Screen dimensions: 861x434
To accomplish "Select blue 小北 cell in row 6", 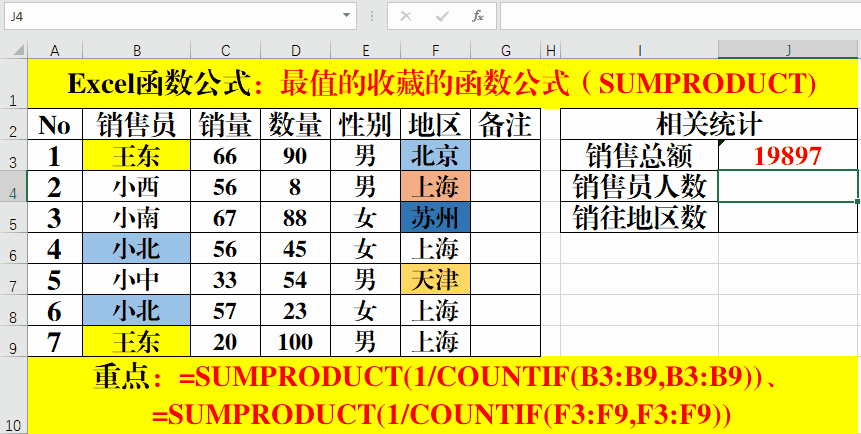I will click(137, 248).
